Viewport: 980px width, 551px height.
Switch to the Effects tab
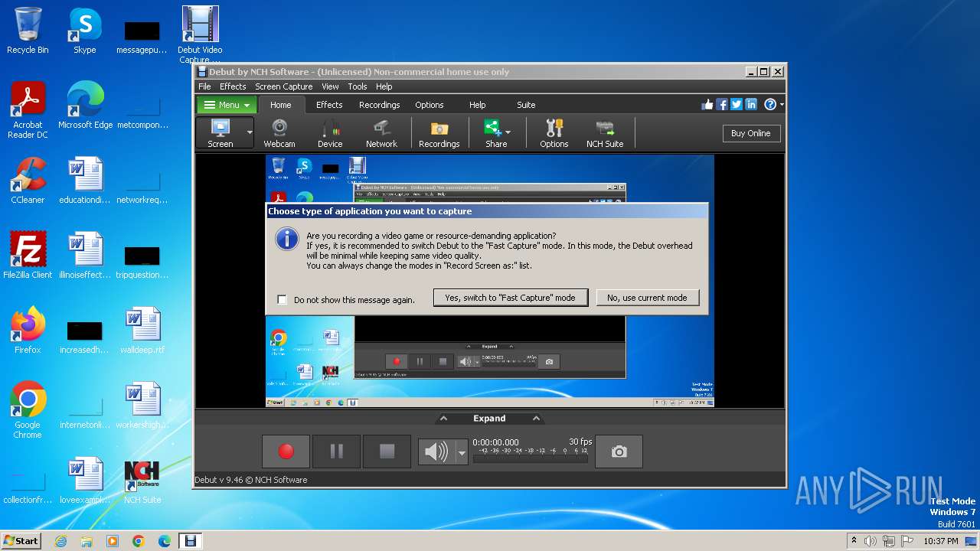tap(329, 105)
